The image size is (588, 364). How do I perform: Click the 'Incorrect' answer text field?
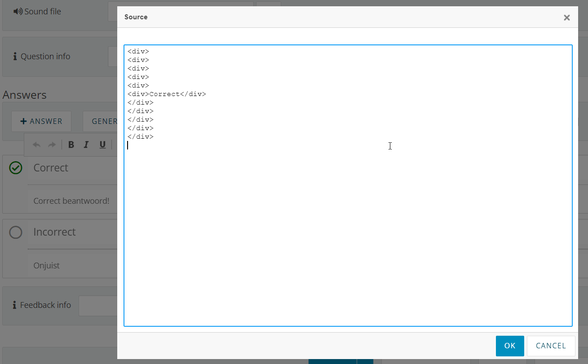[72, 232]
